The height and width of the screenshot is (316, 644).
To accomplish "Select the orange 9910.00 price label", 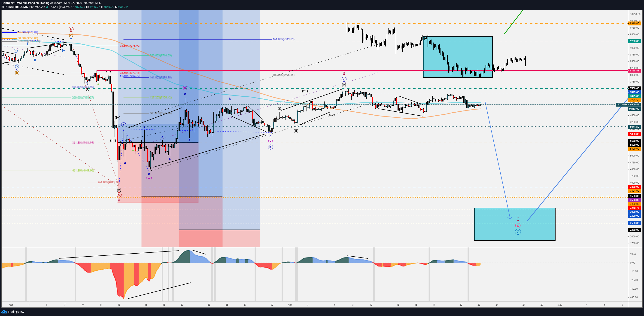I will click(x=635, y=23).
